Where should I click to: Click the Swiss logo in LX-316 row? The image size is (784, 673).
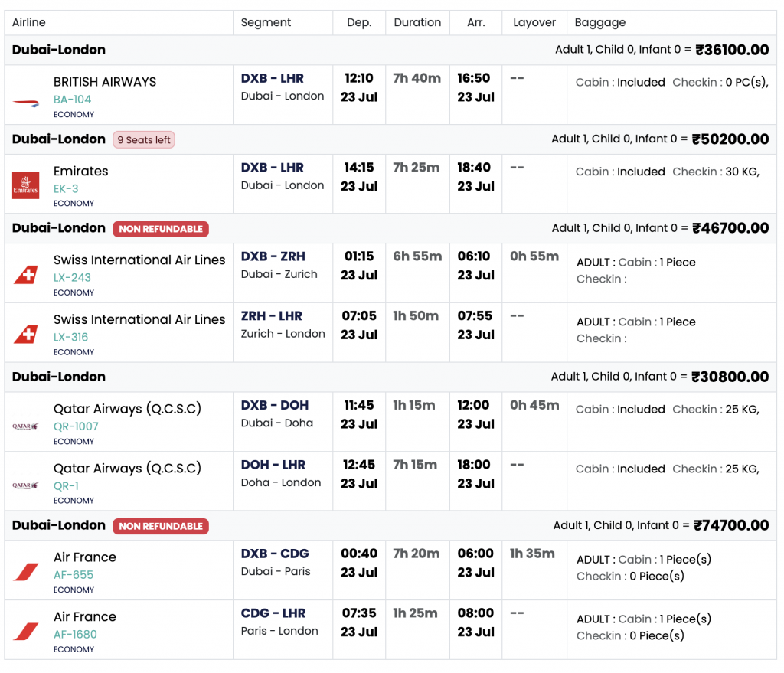[x=25, y=334]
